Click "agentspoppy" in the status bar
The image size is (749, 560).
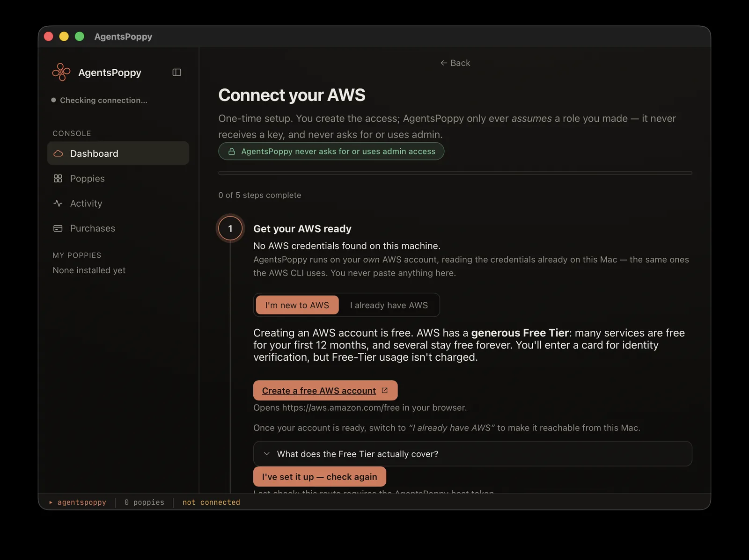(x=82, y=502)
